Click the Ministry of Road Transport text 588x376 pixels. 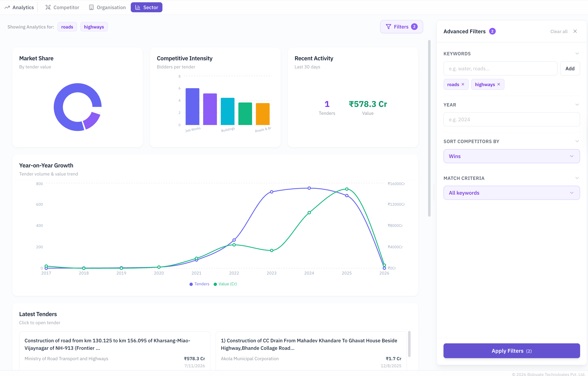66,358
